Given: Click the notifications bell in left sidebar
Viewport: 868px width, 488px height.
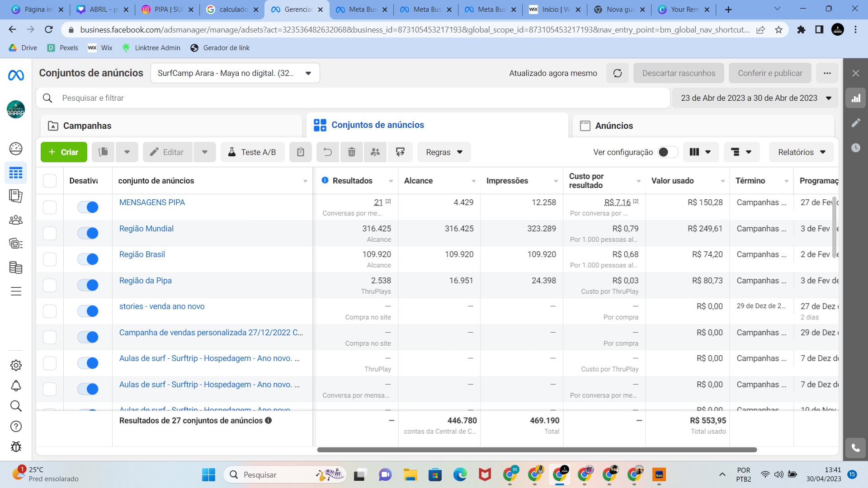Looking at the screenshot, I should 16,386.
